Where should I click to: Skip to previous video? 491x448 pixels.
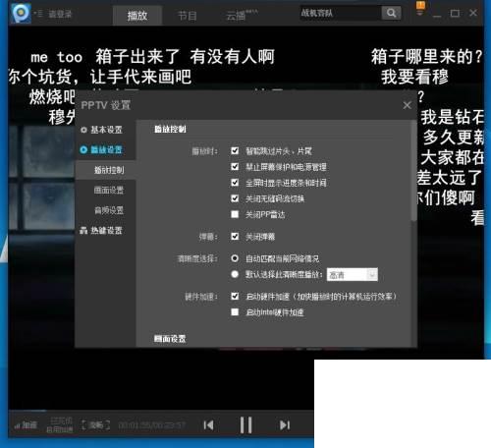208,425
